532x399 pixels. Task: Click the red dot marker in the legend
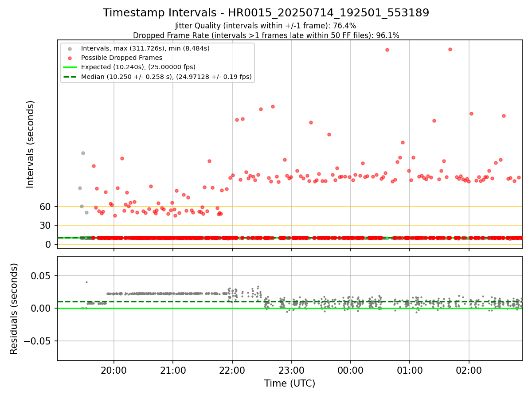[70, 58]
